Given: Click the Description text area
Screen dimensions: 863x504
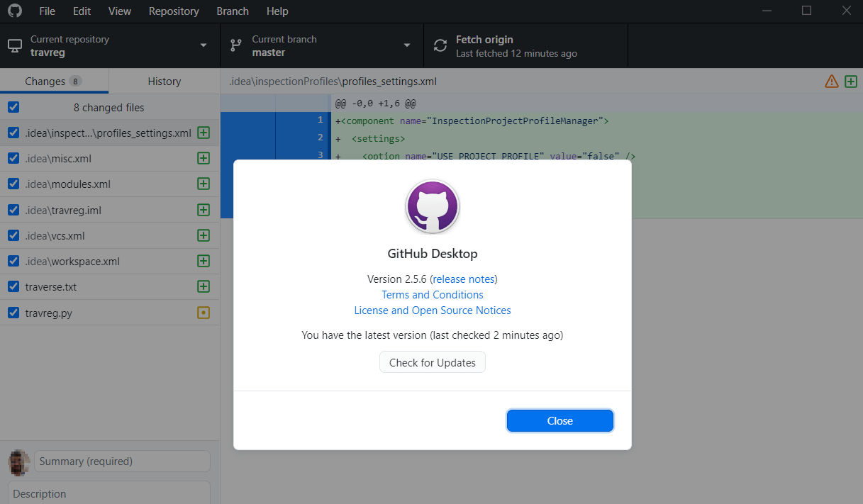Looking at the screenshot, I should click(x=109, y=493).
